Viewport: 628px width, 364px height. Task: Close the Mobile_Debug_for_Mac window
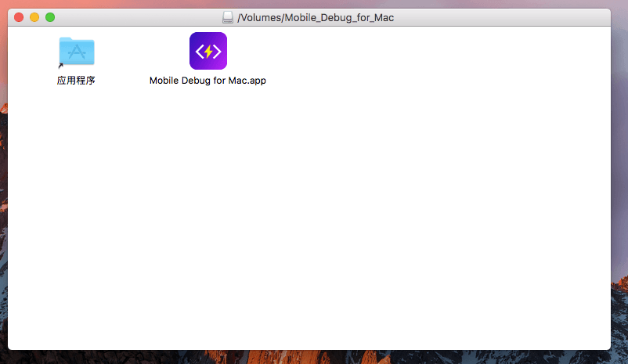19,17
